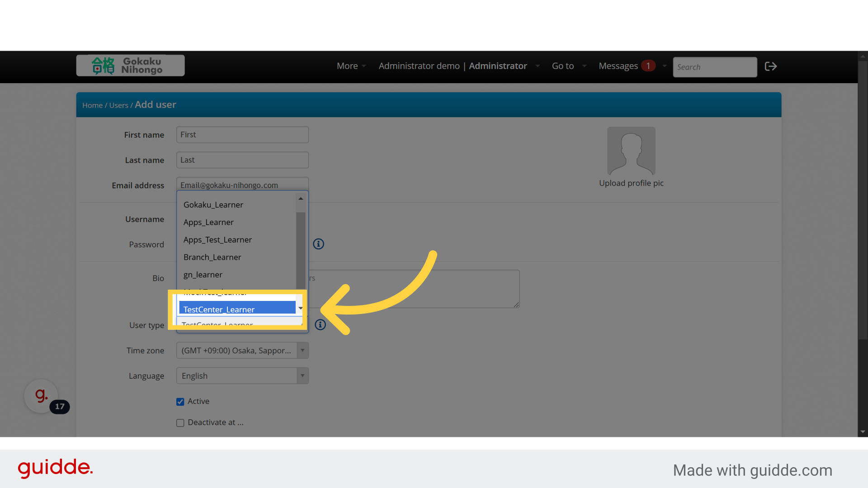Enable the Deactivate at checkbox
This screenshot has height=488, width=868.
point(180,423)
